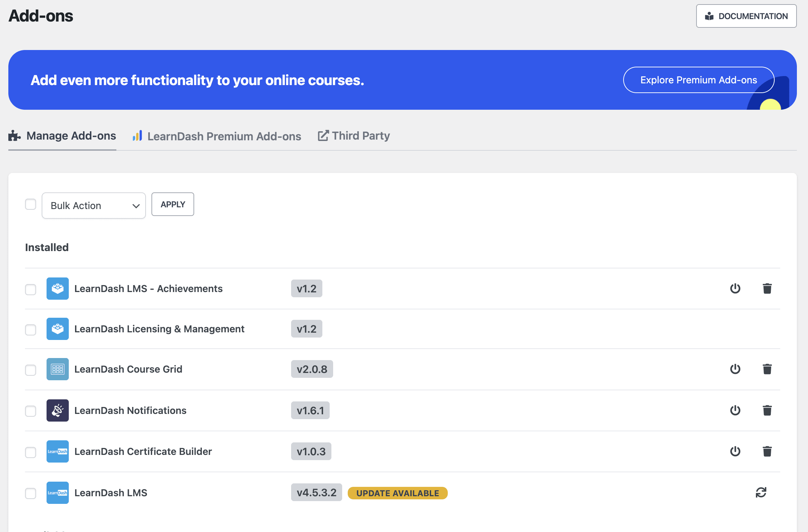Click version v1.2 of Licensing & Management

pos(306,329)
